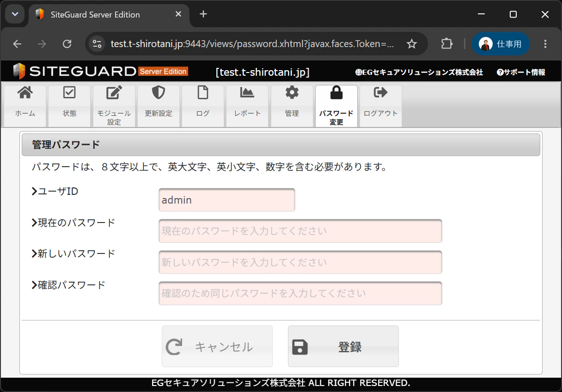Click the SiteGuard Server Edition logo
The image size is (562, 392).
pos(100,71)
